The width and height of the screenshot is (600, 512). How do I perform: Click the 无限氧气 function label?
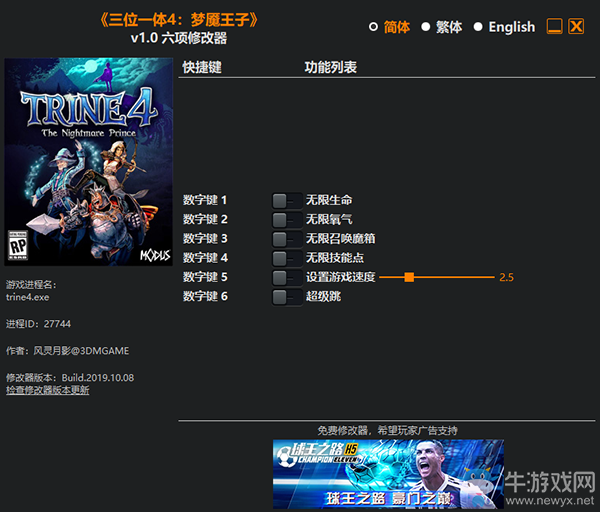[x=329, y=219]
